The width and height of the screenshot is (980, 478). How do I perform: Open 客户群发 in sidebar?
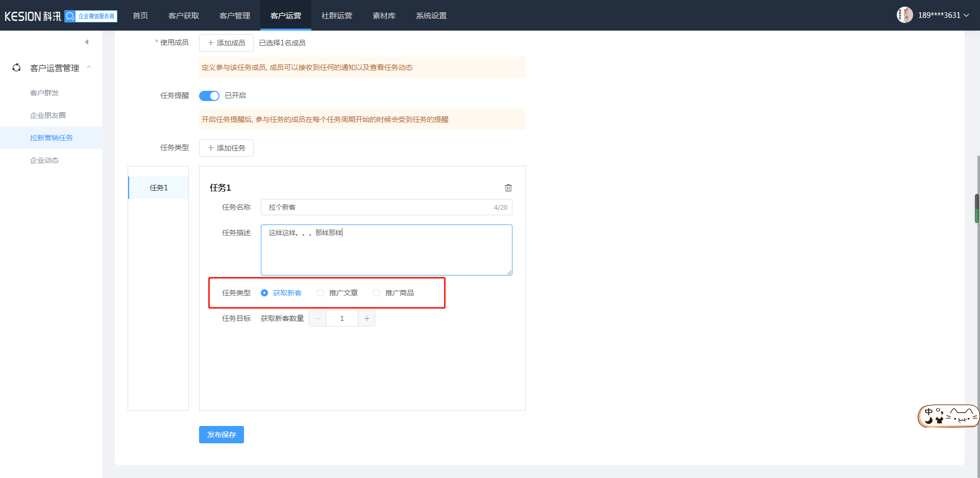tap(51, 93)
